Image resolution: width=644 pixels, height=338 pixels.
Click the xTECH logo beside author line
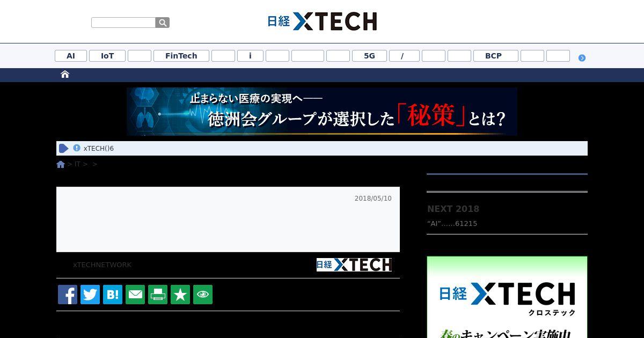(354, 264)
